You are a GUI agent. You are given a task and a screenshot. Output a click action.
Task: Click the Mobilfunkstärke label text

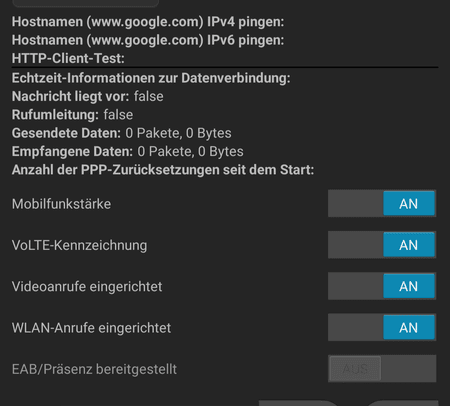61,204
